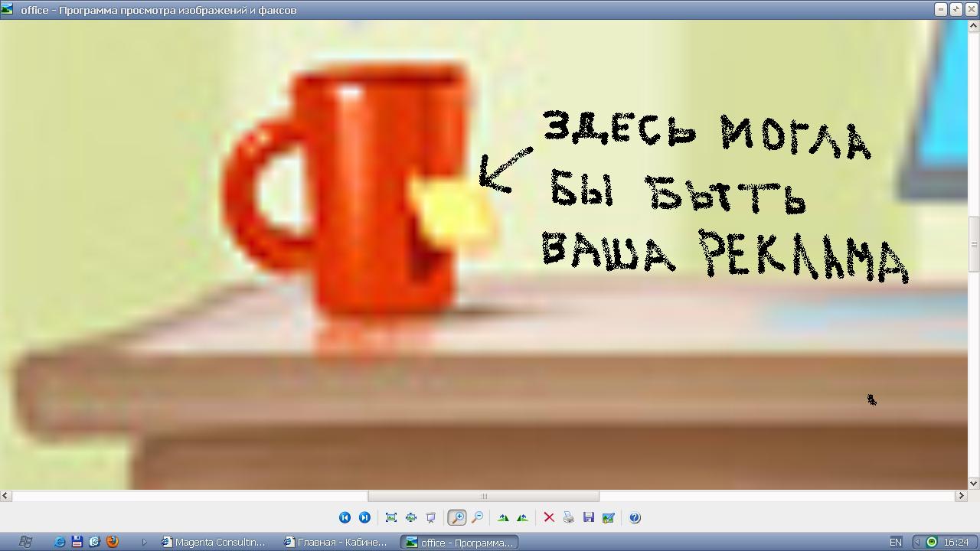
Task: Print the current image
Action: [x=568, y=518]
